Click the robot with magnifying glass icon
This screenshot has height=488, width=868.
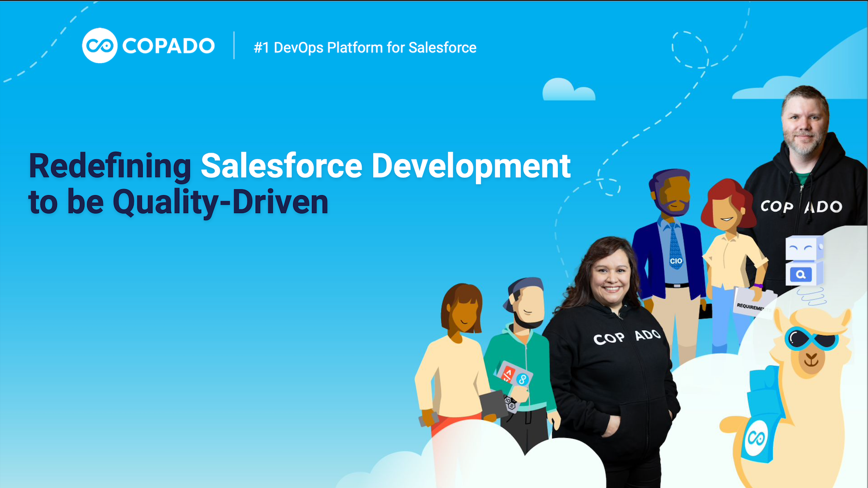804,261
